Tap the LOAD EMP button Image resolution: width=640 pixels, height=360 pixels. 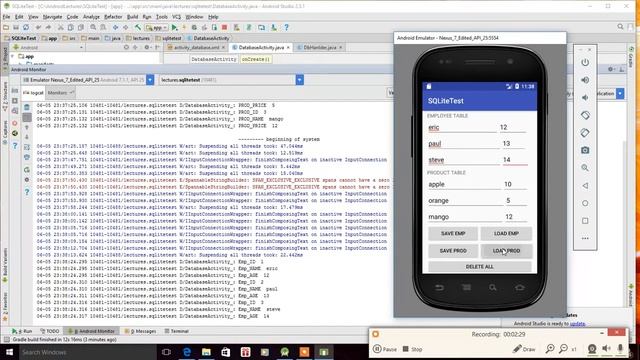point(506,233)
